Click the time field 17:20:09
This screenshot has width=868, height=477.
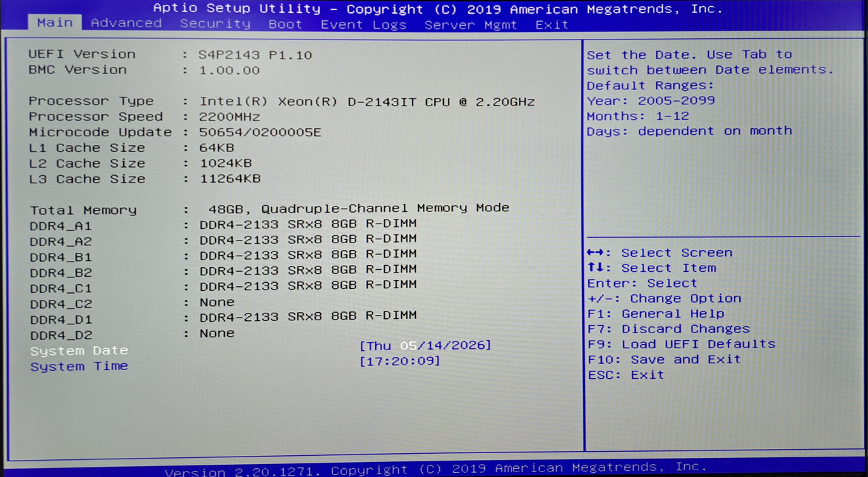[400, 361]
